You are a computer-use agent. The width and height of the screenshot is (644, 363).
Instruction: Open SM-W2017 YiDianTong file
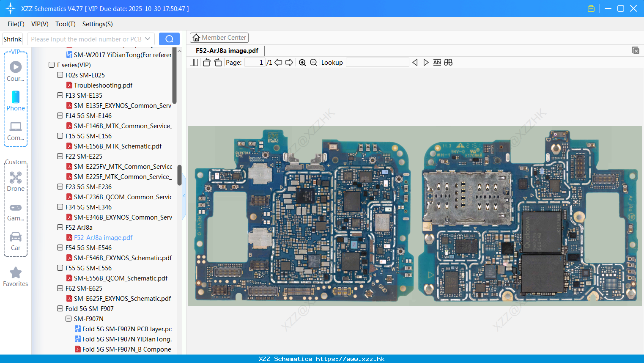(123, 55)
